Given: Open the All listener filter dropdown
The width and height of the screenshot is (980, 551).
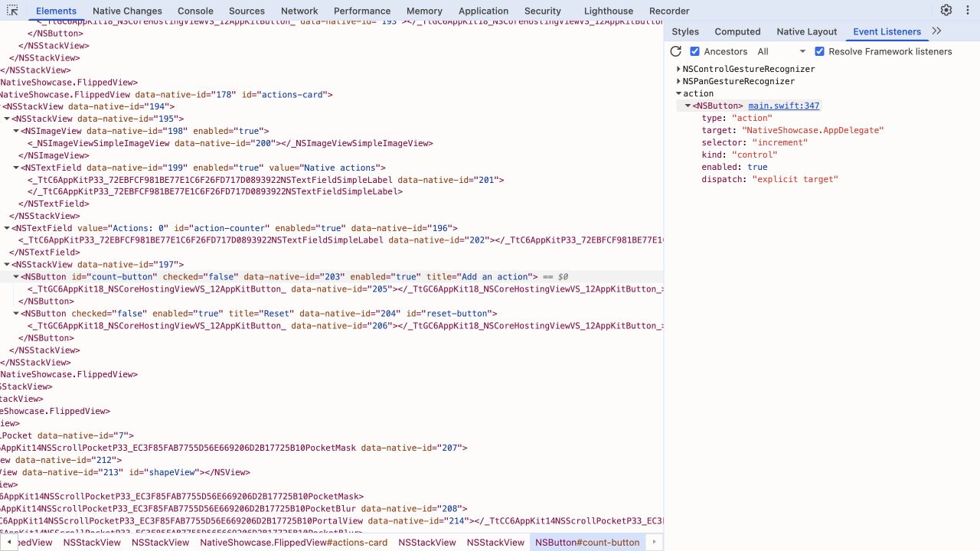Looking at the screenshot, I should coord(782,51).
